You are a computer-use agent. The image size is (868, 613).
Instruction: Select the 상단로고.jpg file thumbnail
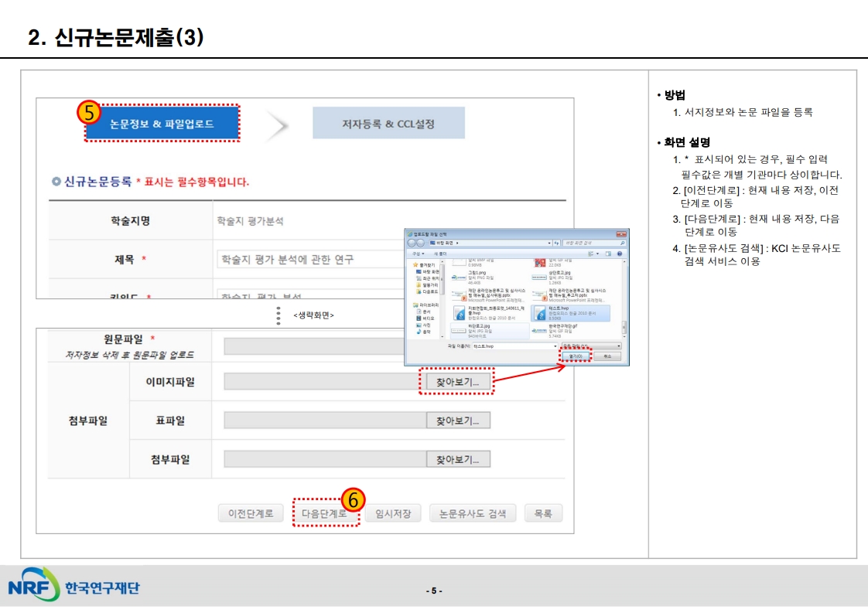click(539, 278)
